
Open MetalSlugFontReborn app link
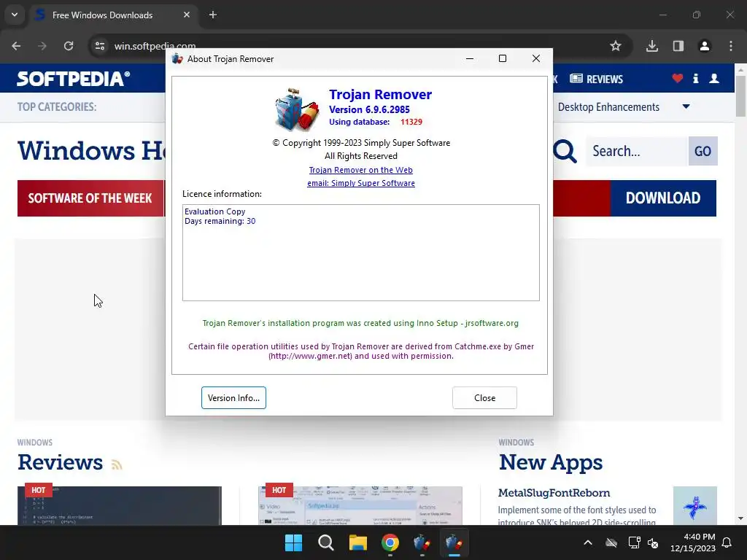pos(554,493)
